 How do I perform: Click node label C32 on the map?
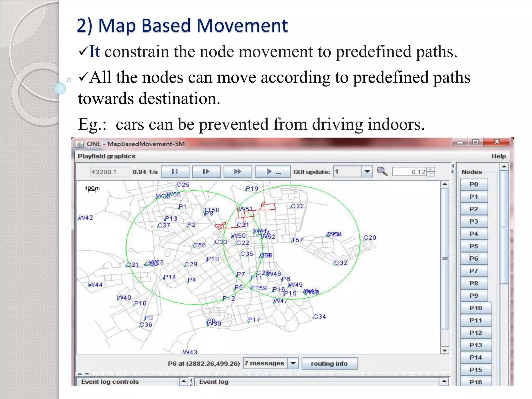coord(341,263)
